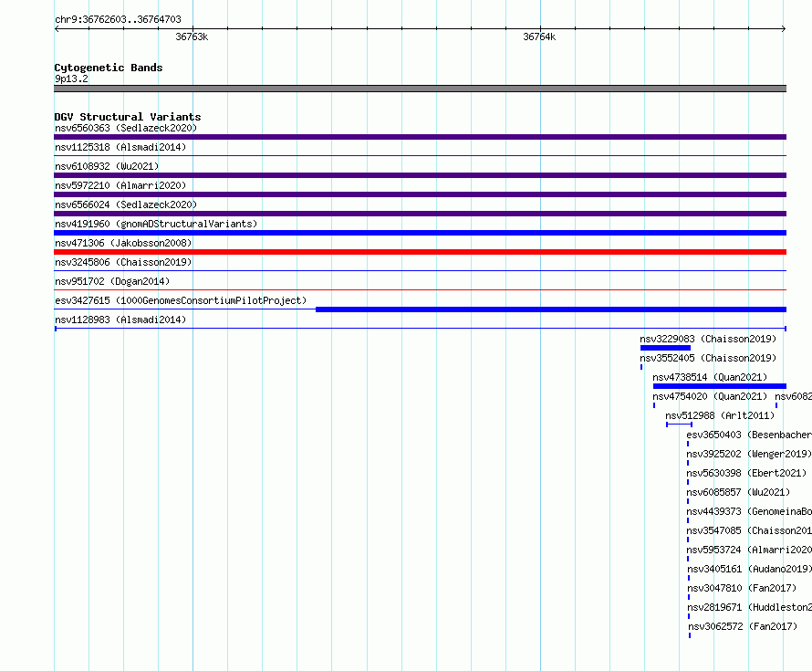
Task: Open the nsv5953724 Almarri variant
Action: 749,550
